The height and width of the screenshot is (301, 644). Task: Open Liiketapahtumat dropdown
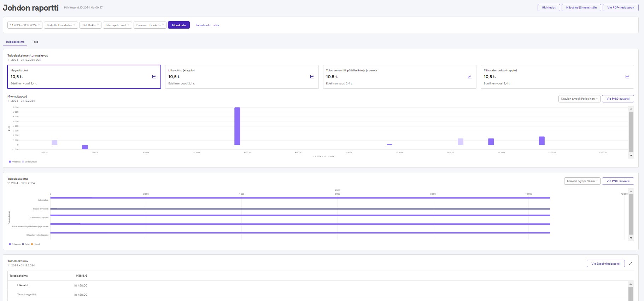pyautogui.click(x=117, y=25)
